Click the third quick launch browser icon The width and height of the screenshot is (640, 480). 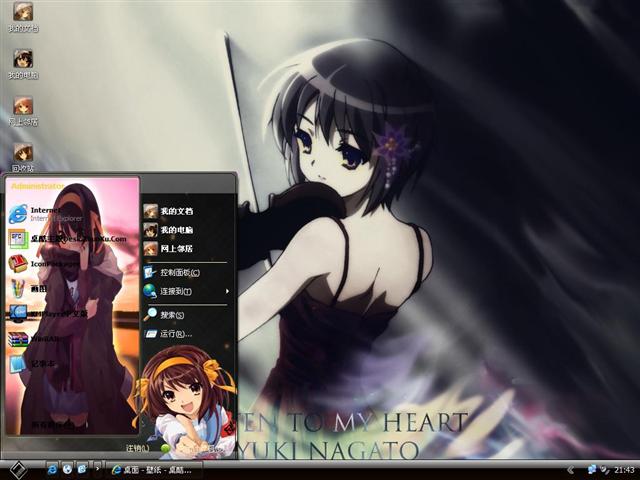[82, 469]
